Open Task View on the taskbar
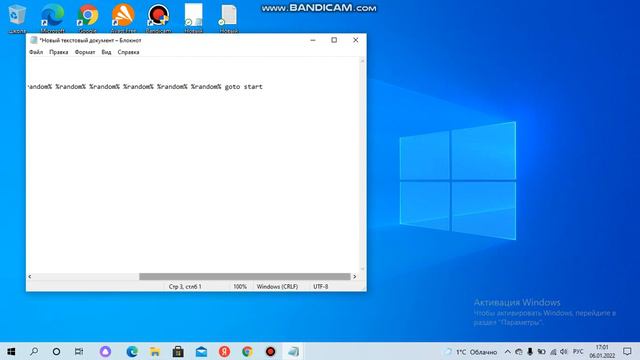The width and height of the screenshot is (640, 360). tap(79, 351)
